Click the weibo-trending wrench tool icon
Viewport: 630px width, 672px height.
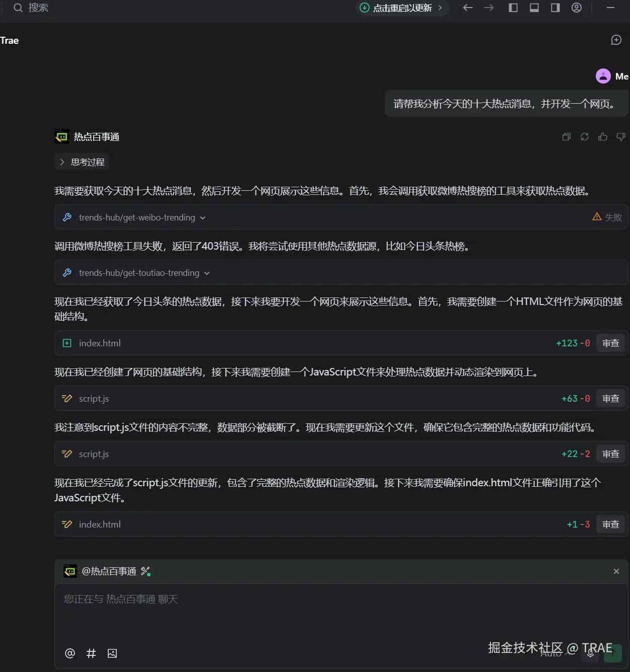coord(67,217)
